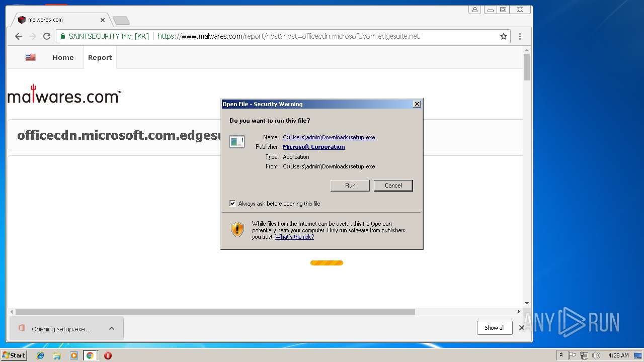Viewport: 644px width, 362px height.
Task: Open a new Chrome tab
Action: click(x=121, y=20)
